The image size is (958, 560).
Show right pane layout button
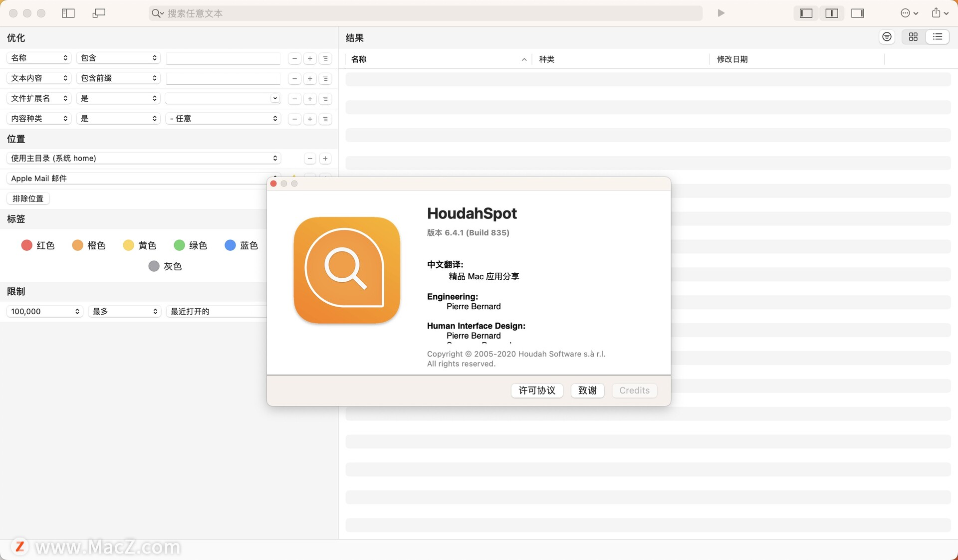pos(858,13)
